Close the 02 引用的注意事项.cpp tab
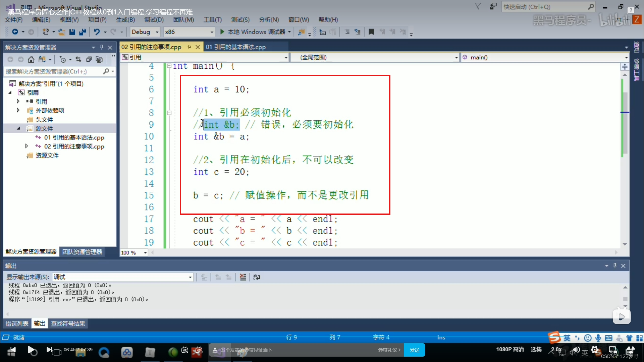 pos(198,47)
